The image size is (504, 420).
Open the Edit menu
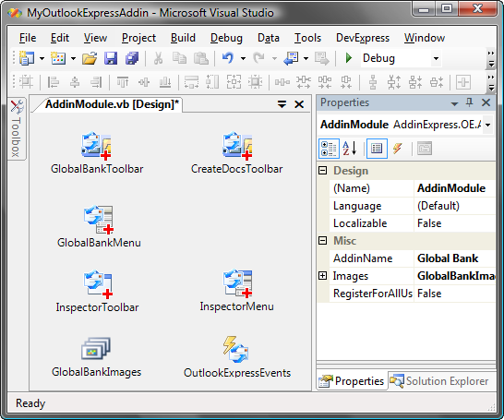click(60, 38)
